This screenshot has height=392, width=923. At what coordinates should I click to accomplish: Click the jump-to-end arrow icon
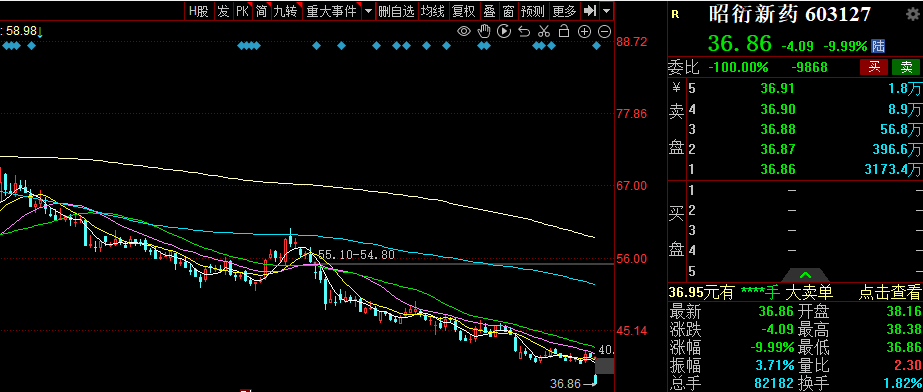(590, 11)
